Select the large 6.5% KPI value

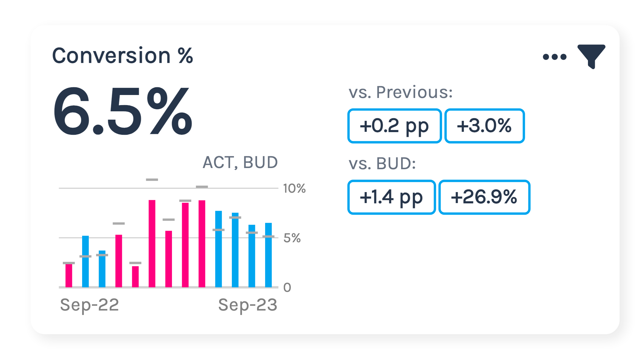122,112
